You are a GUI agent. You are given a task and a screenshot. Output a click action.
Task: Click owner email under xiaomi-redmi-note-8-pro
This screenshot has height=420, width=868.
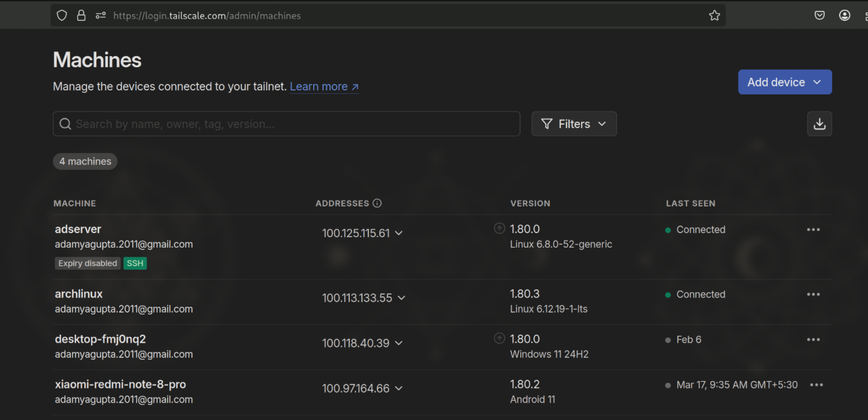(x=124, y=400)
